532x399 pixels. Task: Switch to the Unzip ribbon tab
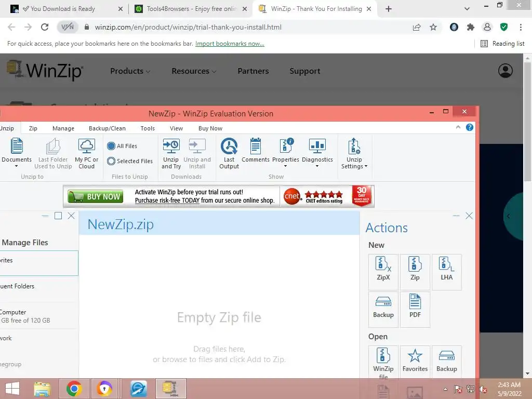click(7, 128)
